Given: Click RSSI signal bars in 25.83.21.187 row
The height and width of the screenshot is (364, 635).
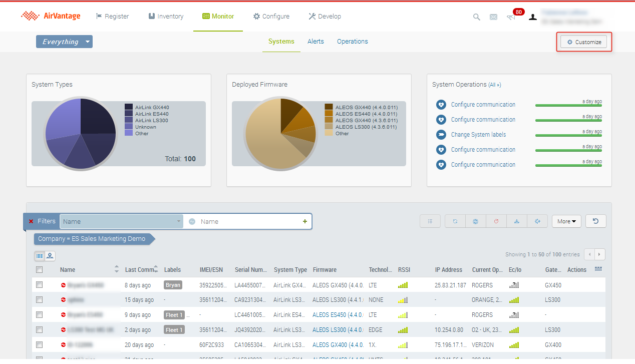Looking at the screenshot, I should (x=403, y=285).
